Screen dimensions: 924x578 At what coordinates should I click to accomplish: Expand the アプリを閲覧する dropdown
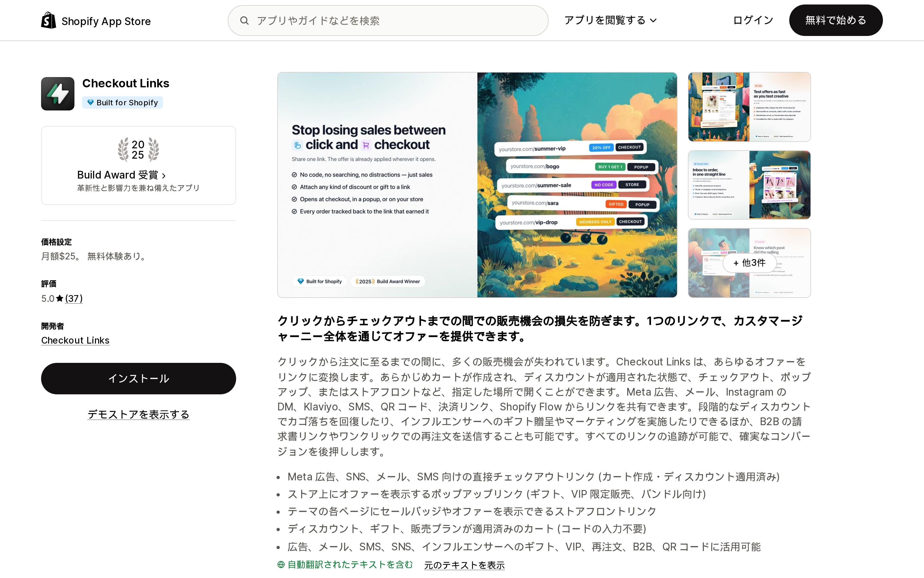[610, 20]
